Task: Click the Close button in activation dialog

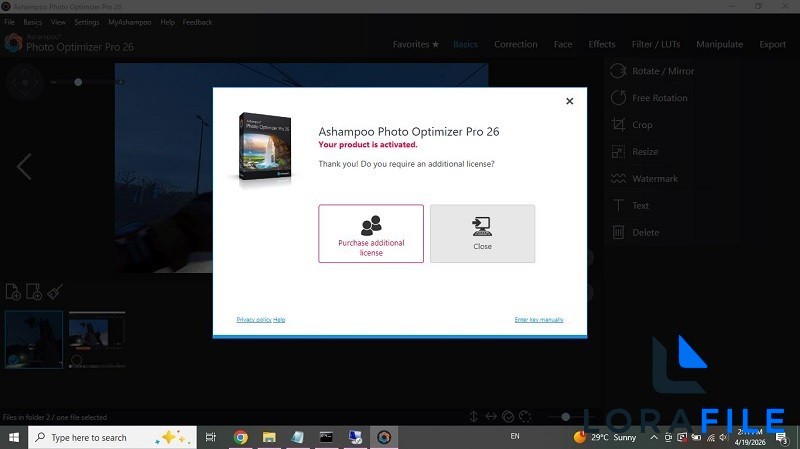Action: coord(482,234)
